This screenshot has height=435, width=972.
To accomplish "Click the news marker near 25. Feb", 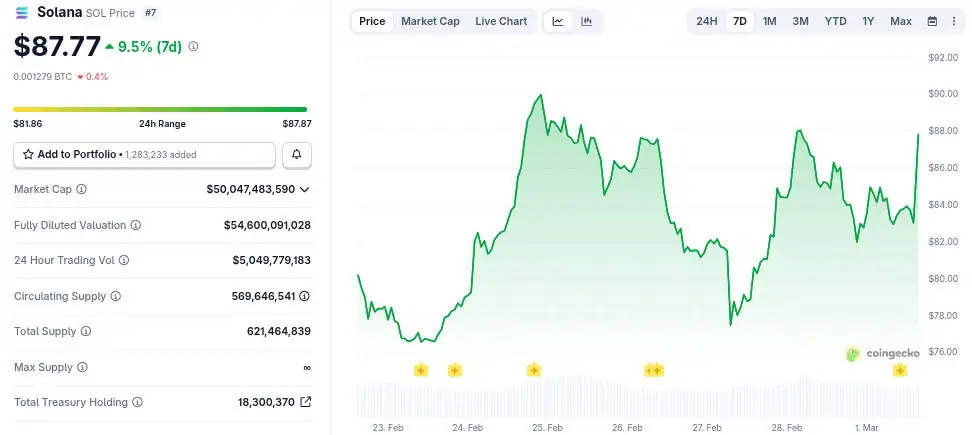I will pyautogui.click(x=534, y=370).
